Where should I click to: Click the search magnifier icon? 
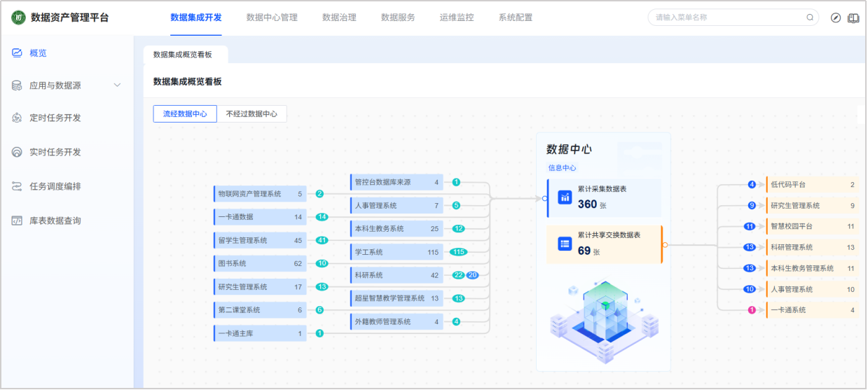click(810, 18)
